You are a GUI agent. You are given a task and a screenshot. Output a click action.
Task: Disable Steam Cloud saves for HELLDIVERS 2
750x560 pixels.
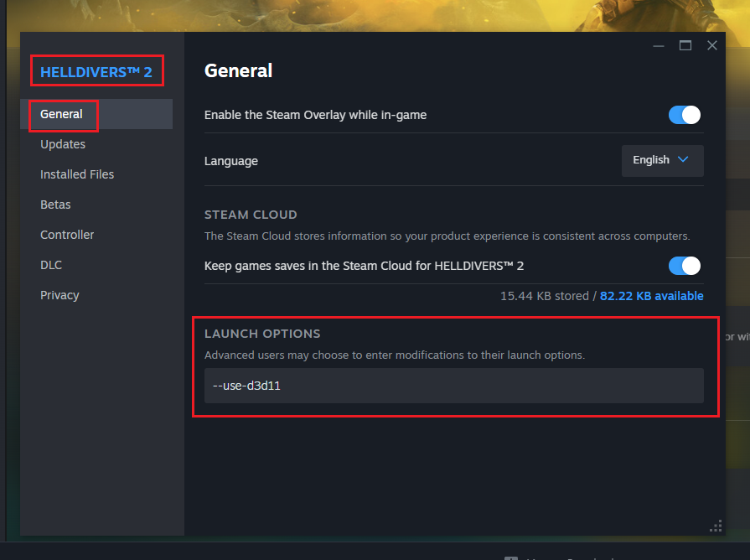pos(684,266)
